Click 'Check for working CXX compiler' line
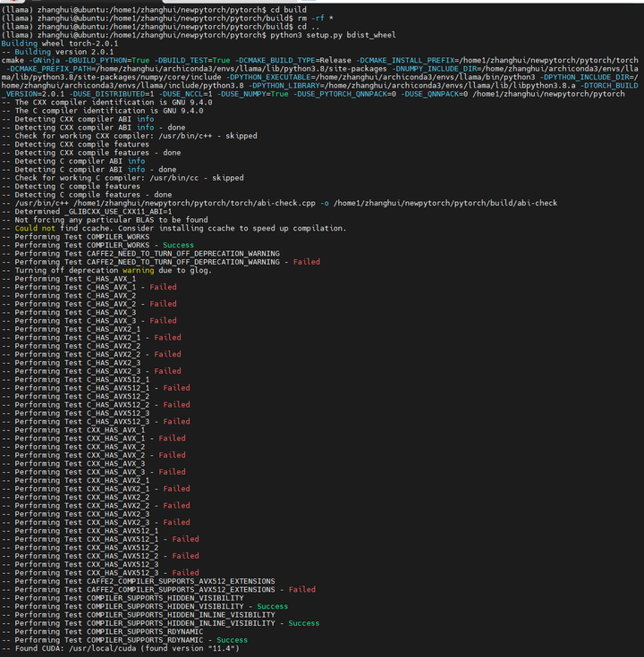 pyautogui.click(x=129, y=136)
